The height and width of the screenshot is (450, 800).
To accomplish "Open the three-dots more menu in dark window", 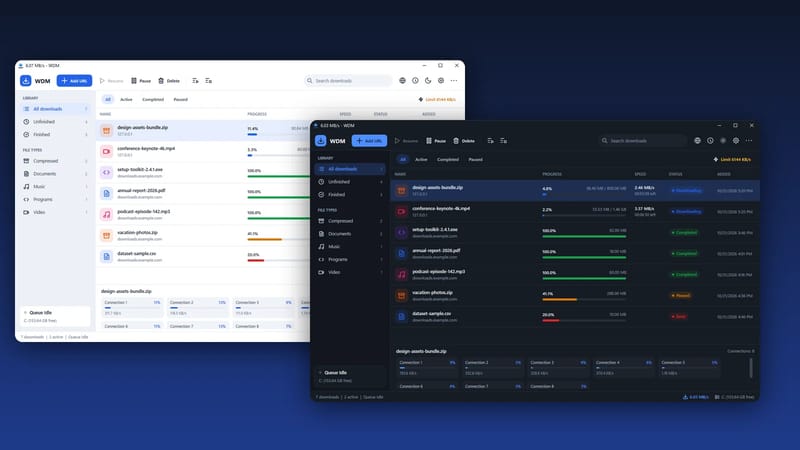I will pos(748,141).
